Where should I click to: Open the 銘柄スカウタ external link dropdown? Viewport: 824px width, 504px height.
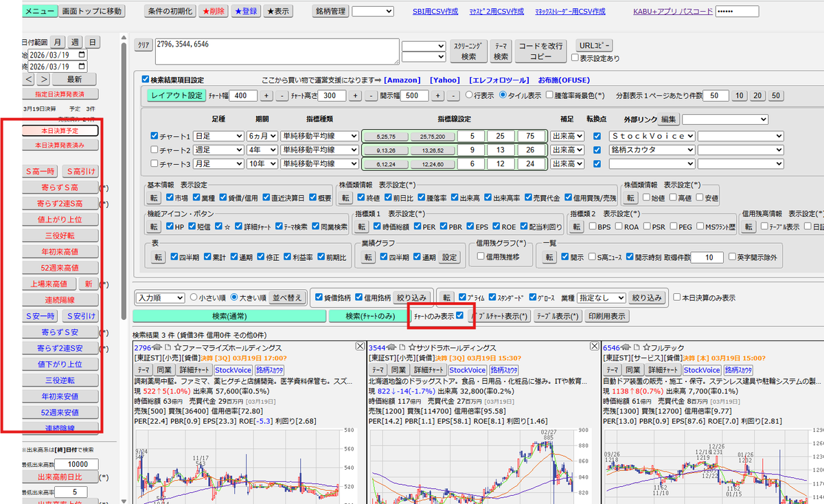point(651,150)
